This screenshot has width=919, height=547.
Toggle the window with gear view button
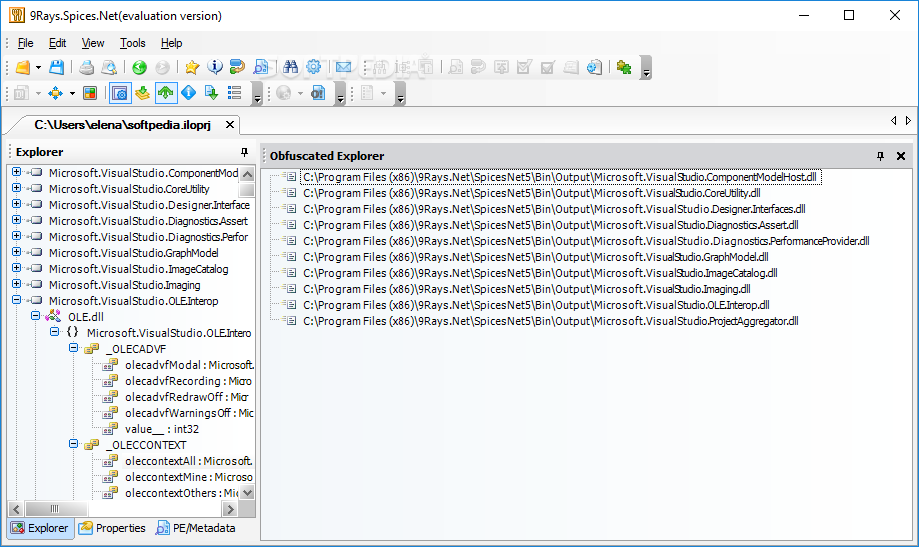[x=120, y=93]
